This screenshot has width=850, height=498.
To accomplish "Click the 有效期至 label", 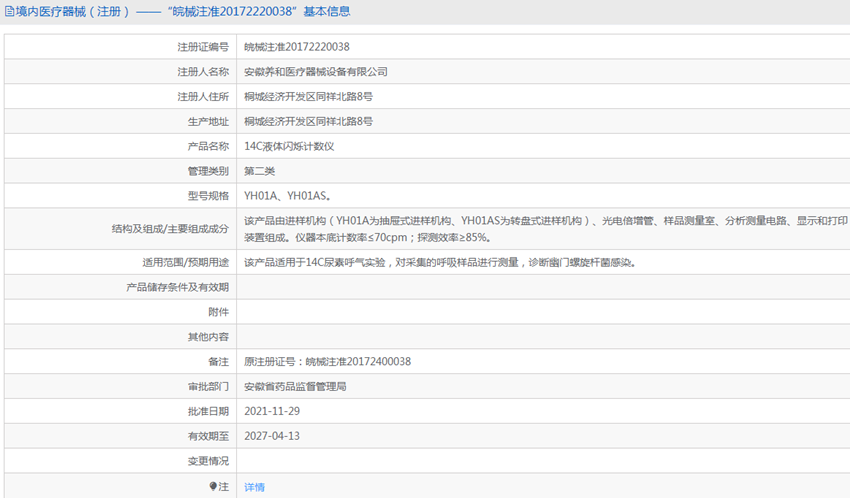I will pos(208,436).
